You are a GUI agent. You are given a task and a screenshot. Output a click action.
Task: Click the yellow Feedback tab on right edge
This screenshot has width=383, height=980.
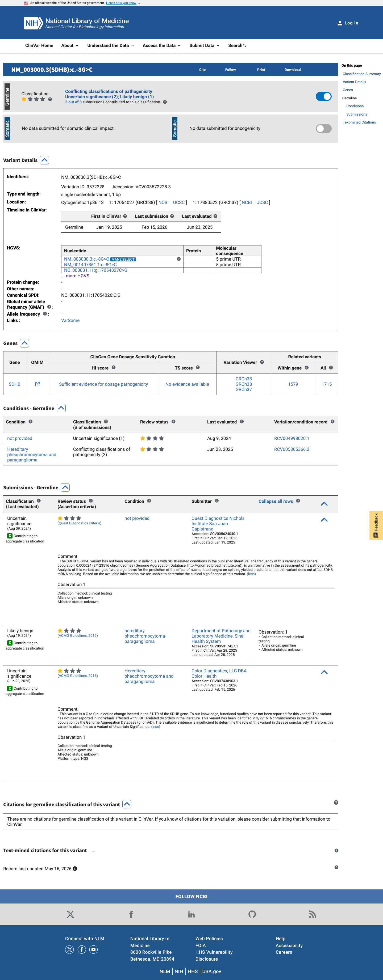(x=376, y=525)
